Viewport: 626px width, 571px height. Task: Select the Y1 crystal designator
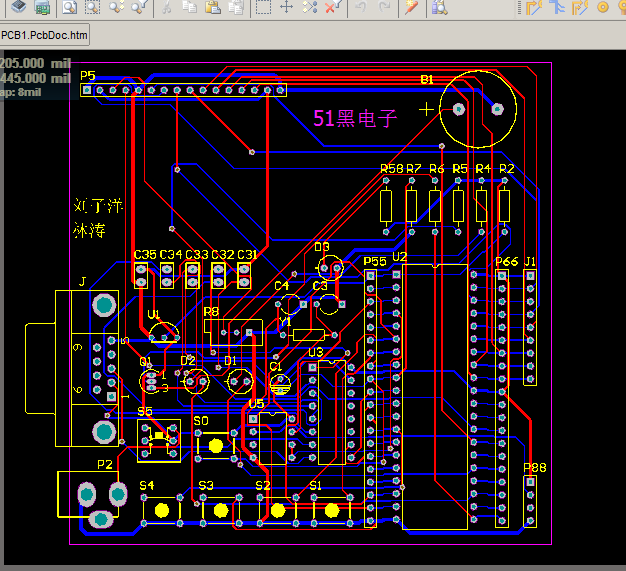click(285, 321)
